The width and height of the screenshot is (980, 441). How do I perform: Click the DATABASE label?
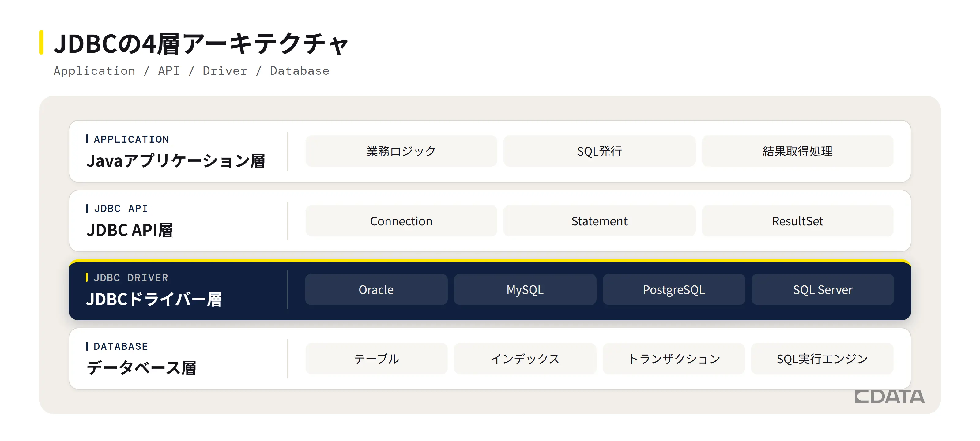[x=121, y=346]
